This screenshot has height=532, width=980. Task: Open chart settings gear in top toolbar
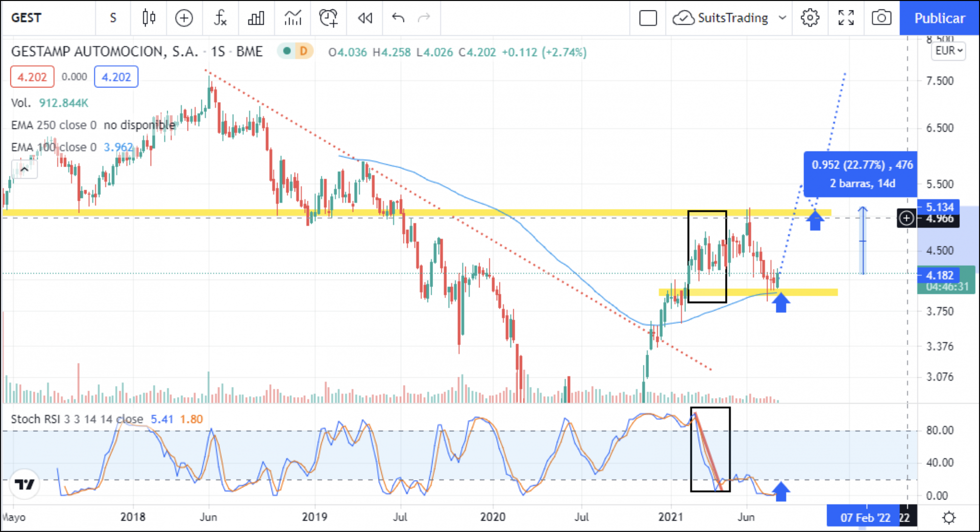(x=810, y=18)
